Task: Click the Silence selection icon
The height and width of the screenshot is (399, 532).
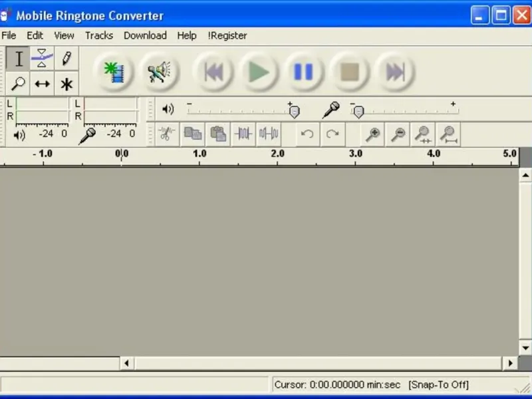Action: coord(269,134)
